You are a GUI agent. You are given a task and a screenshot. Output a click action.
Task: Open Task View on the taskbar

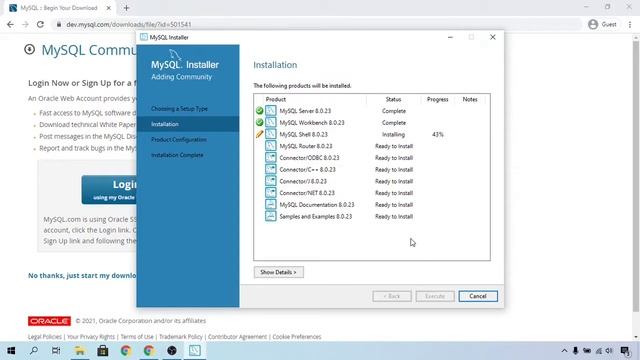pos(56,351)
